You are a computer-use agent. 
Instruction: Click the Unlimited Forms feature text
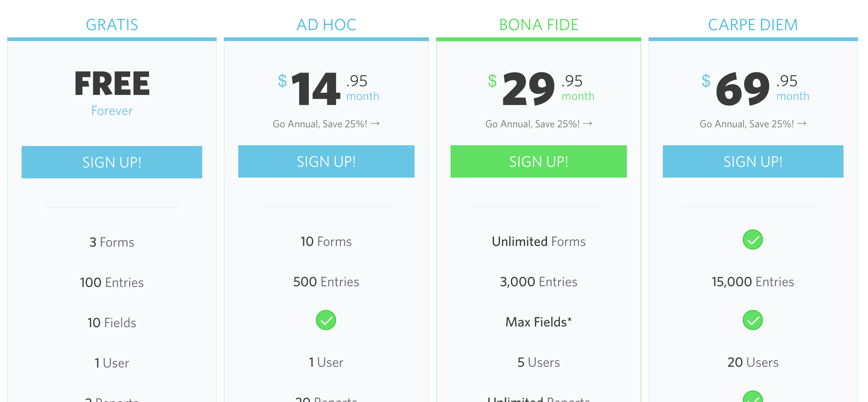point(539,242)
